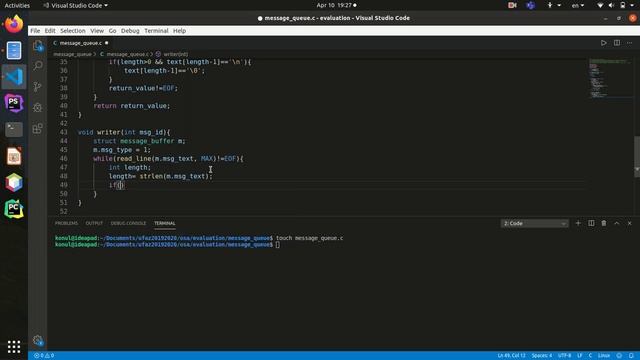This screenshot has height=360, width=640.
Task: Switch to the OUTPUT panel tab
Action: 94,223
